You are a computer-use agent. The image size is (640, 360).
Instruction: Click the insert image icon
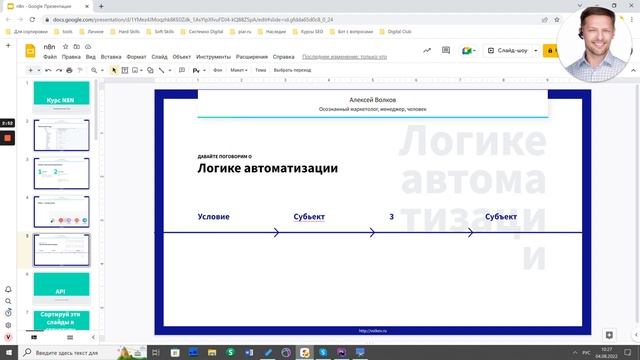click(135, 70)
